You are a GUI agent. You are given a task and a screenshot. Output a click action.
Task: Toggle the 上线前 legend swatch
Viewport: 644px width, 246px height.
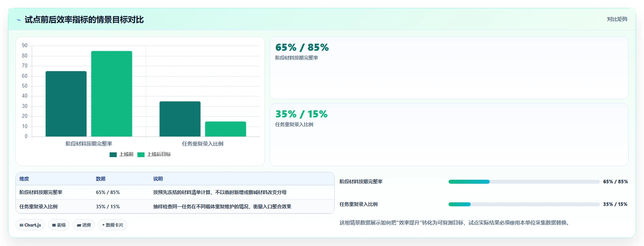113,155
